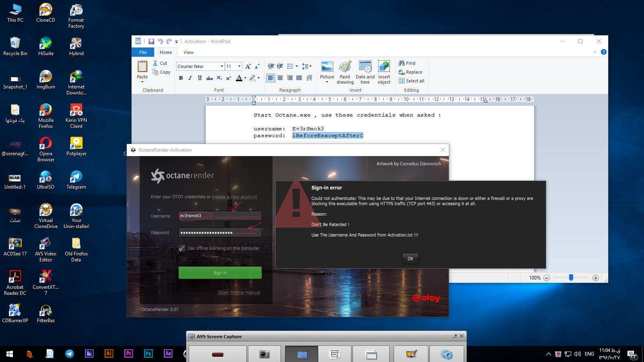Expand the Paste options arrow
Image resolution: width=644 pixels, height=362 pixels.
point(142,82)
